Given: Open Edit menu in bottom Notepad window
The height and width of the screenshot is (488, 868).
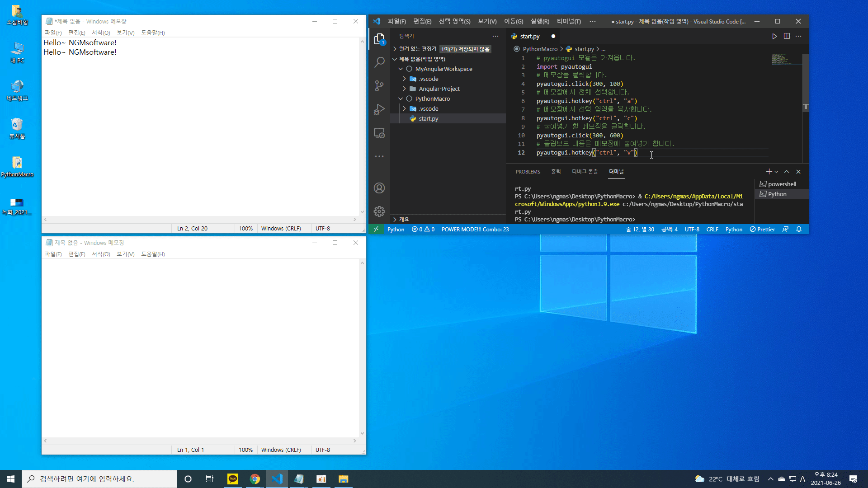Looking at the screenshot, I should click(x=77, y=254).
